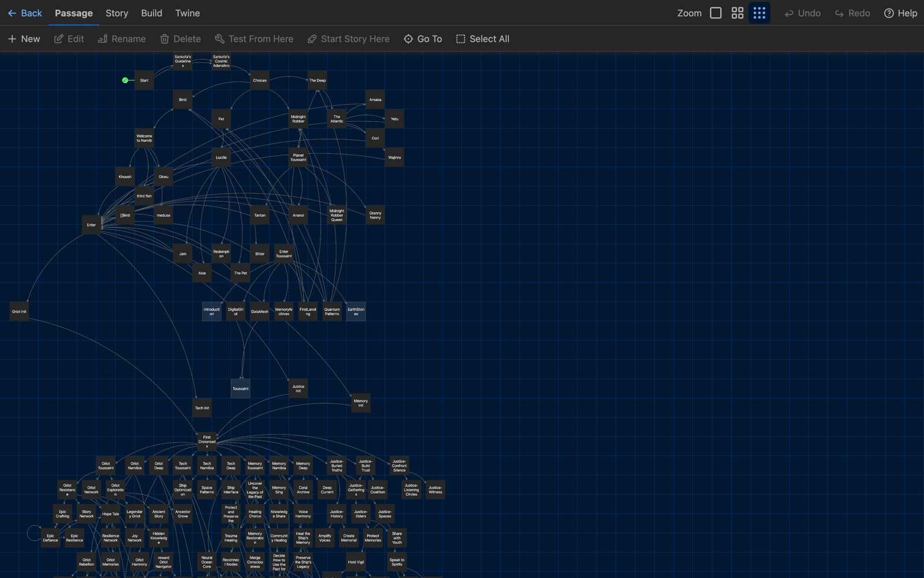The height and width of the screenshot is (578, 924).
Task: Select the Welcome to Namib passage
Action: [x=144, y=138]
